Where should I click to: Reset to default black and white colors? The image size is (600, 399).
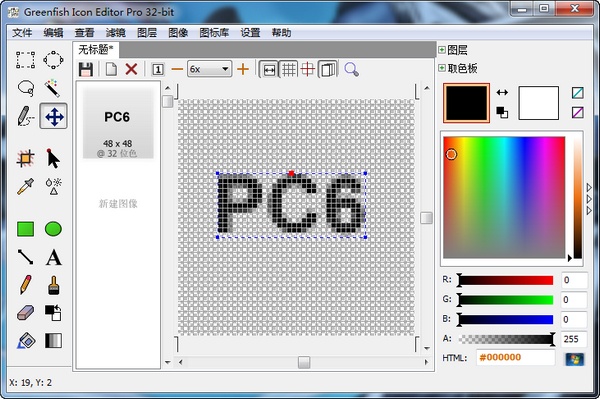pyautogui.click(x=502, y=112)
